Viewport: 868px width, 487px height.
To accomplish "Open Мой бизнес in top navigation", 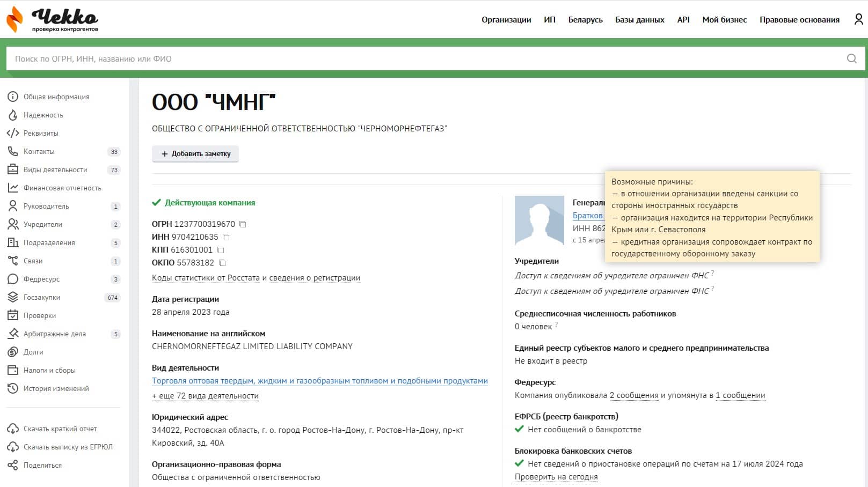I will 725,20.
